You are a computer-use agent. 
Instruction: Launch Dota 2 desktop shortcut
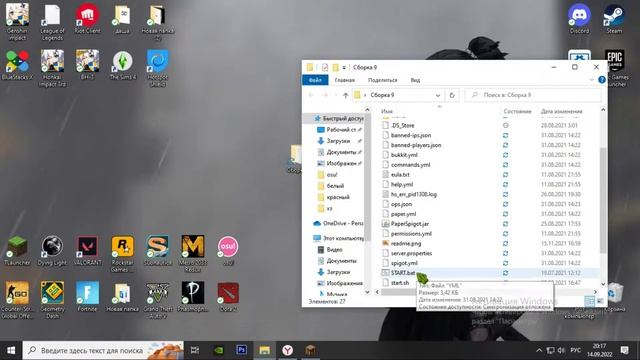[228, 297]
